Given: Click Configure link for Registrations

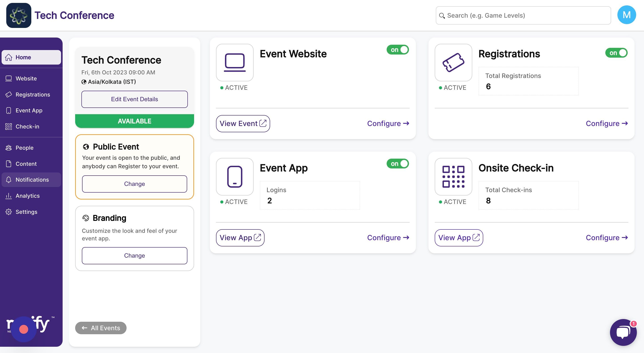Looking at the screenshot, I should point(606,123).
